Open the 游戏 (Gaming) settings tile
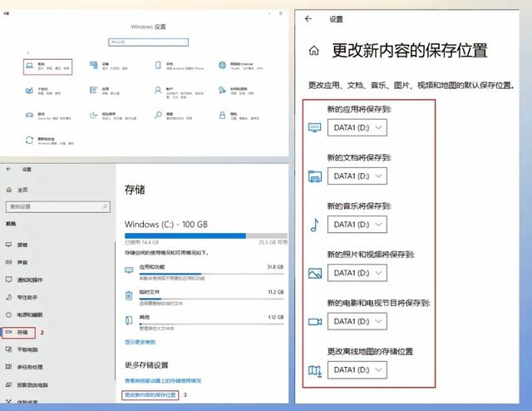 [x=48, y=116]
